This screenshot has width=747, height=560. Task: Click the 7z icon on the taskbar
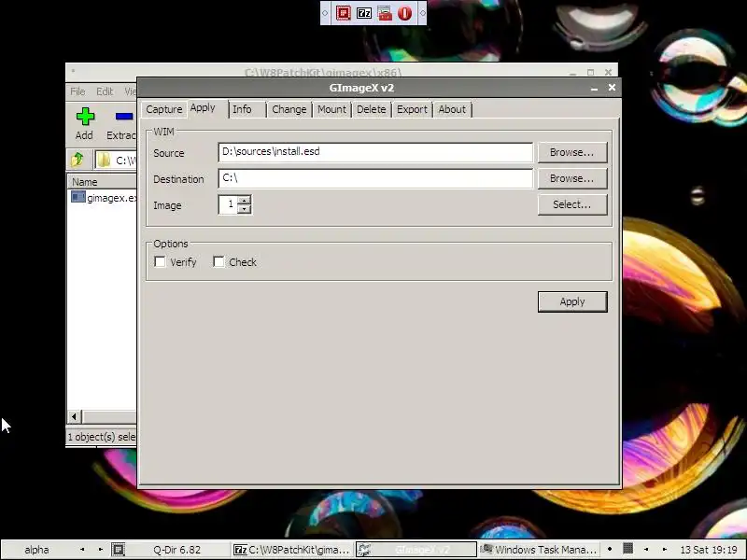pos(240,550)
